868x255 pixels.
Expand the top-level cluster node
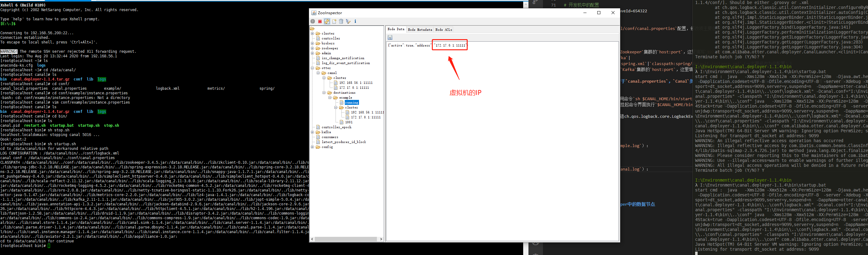[312, 34]
